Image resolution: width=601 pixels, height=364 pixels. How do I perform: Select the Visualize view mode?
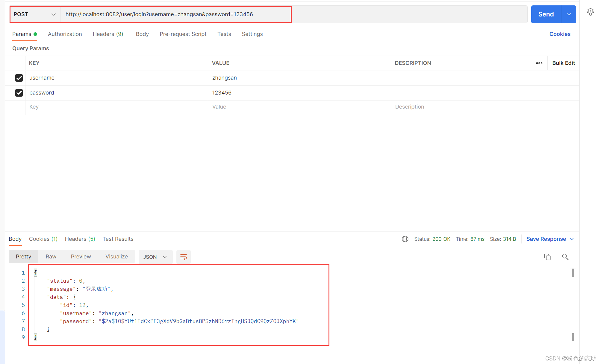pyautogui.click(x=116, y=257)
